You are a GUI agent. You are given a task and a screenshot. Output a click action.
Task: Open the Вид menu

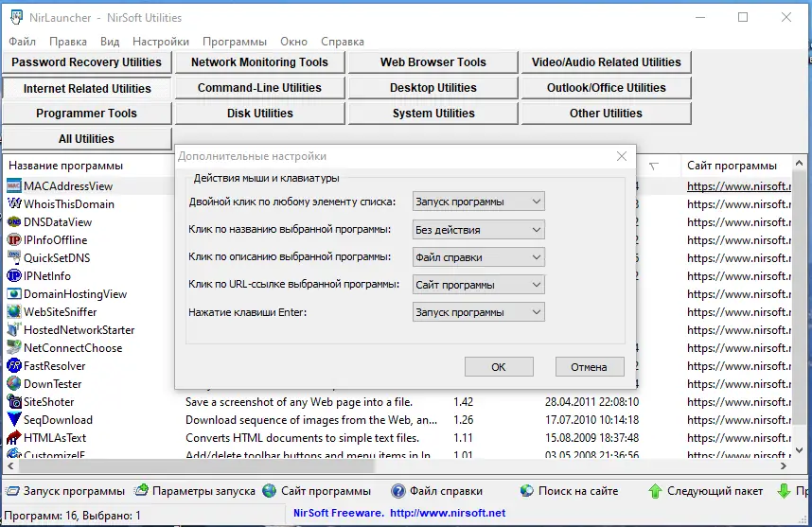[110, 42]
